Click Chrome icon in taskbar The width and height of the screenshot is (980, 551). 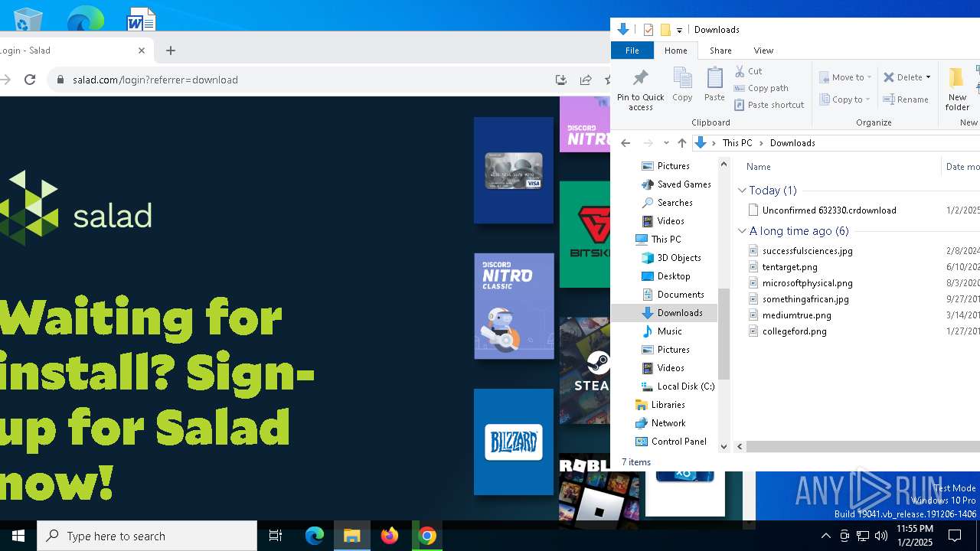coord(427,536)
